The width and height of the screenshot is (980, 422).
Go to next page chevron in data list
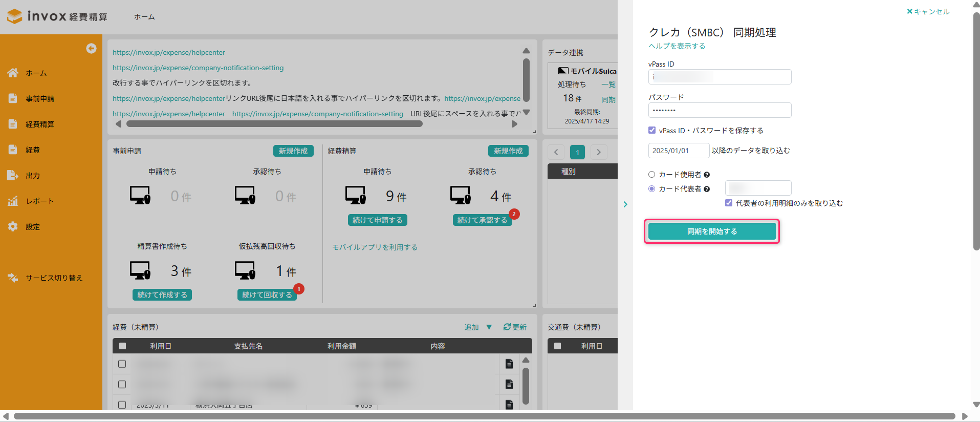coord(599,152)
